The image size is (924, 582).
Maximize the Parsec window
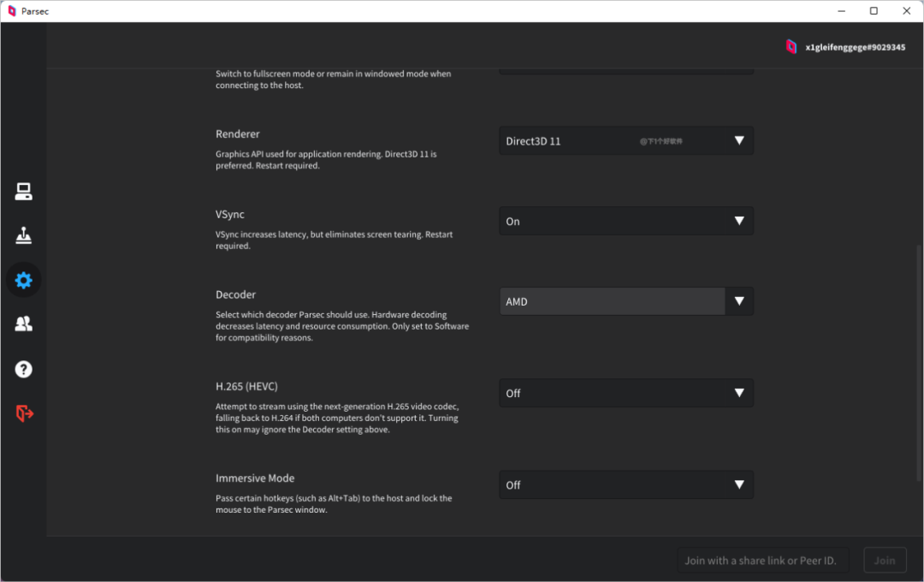(874, 11)
